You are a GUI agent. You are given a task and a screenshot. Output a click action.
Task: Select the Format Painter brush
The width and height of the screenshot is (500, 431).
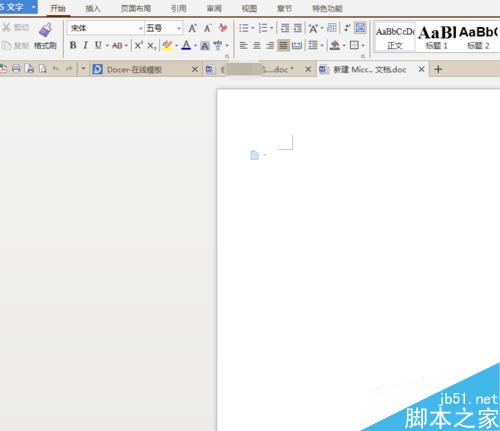45,36
